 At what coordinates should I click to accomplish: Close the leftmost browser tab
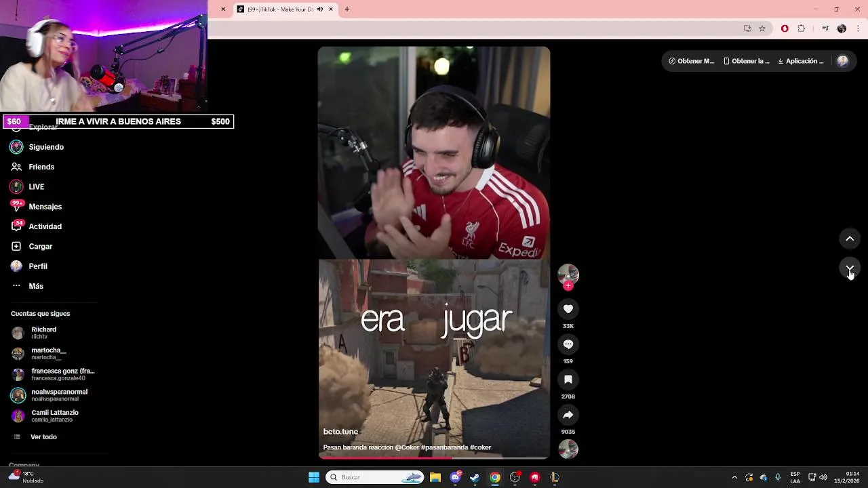click(223, 9)
